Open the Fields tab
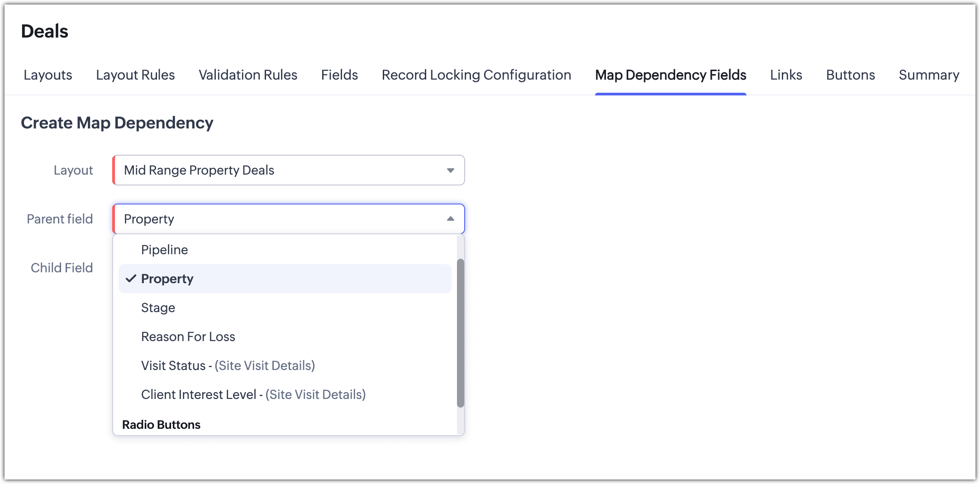The image size is (980, 484). pyautogui.click(x=339, y=75)
